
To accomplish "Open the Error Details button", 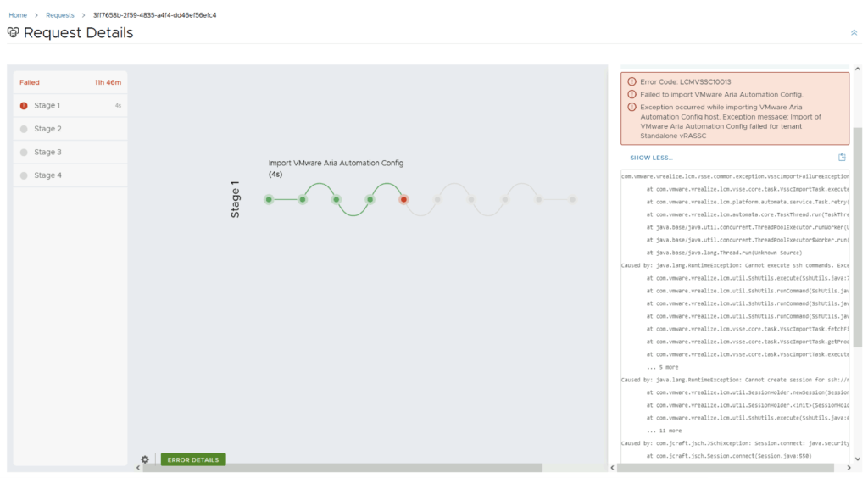I will (x=193, y=459).
